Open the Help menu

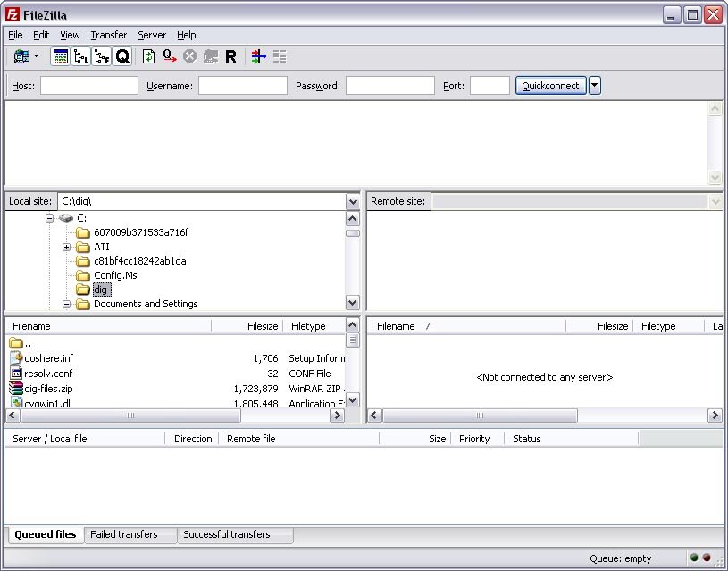pos(186,36)
